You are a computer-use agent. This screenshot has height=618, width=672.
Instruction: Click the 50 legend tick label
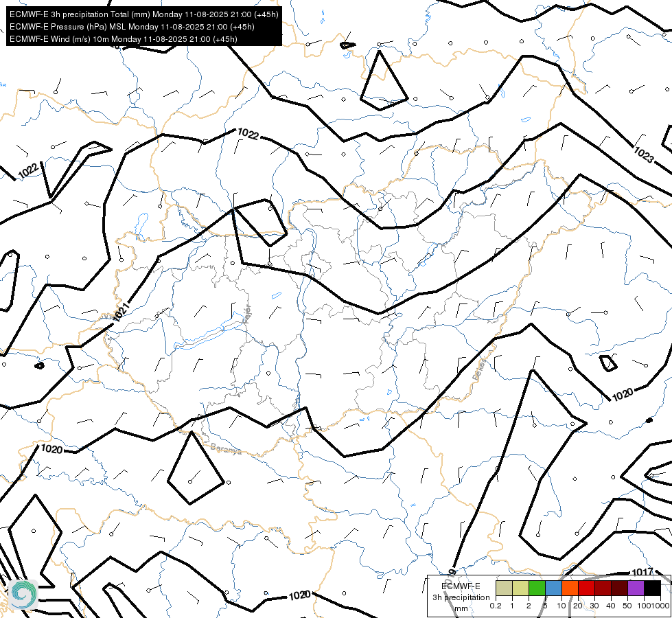tap(627, 606)
